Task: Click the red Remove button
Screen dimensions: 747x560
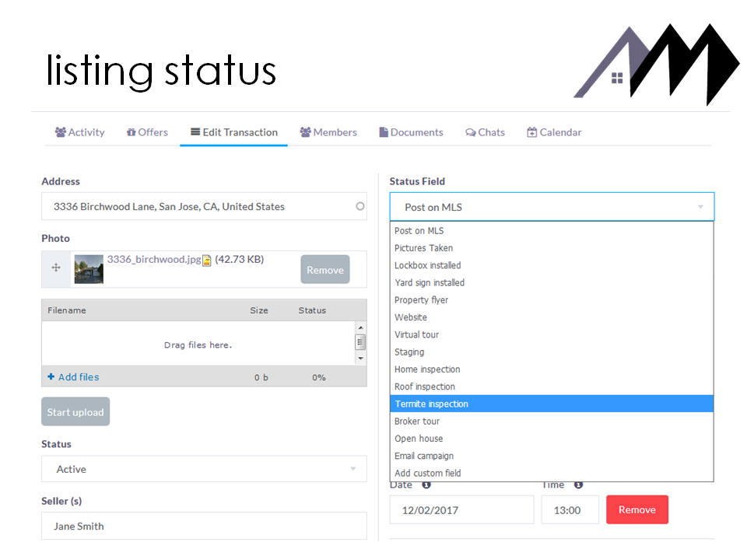Action: pyautogui.click(x=637, y=509)
